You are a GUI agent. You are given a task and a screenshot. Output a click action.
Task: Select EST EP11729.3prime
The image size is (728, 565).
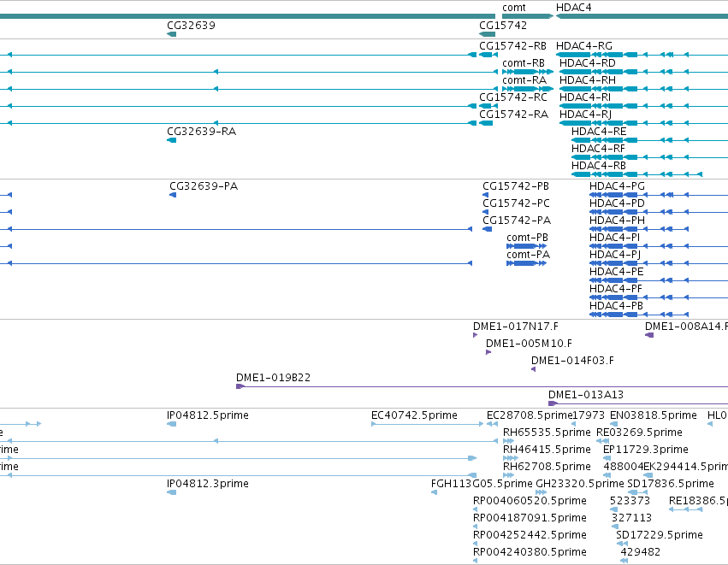[x=645, y=450]
